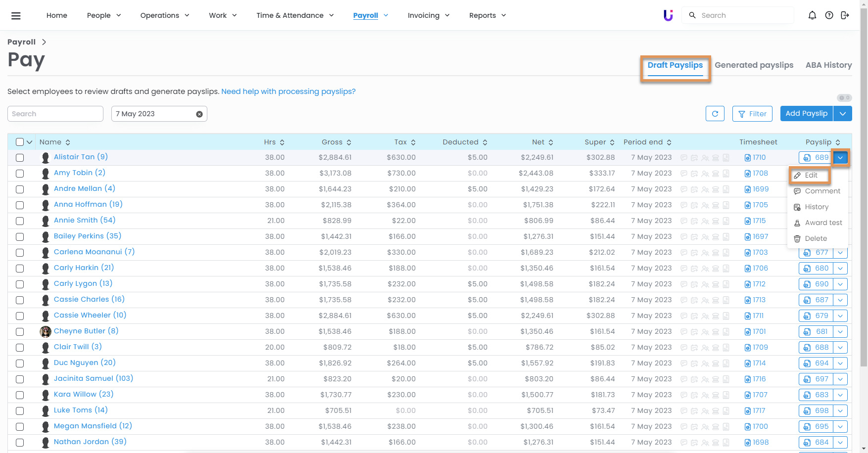
Task: Open payslip 690 for Carly Lygon
Action: [x=816, y=284]
